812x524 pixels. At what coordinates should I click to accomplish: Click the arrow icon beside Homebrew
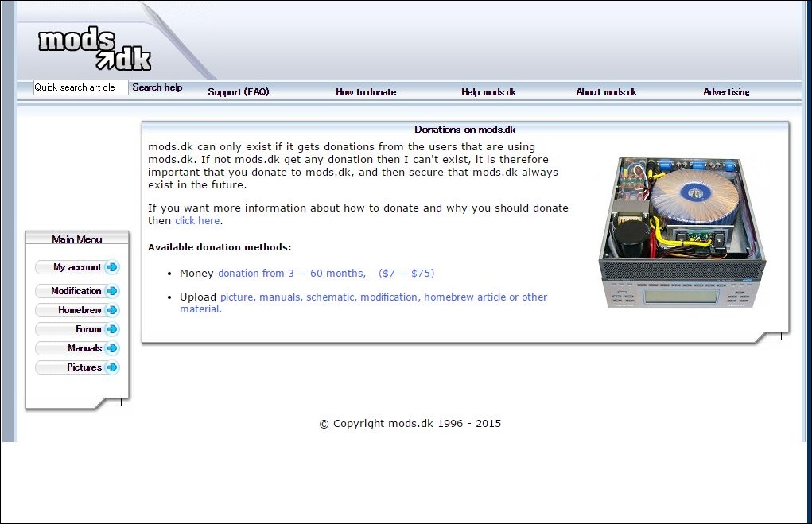click(x=112, y=310)
